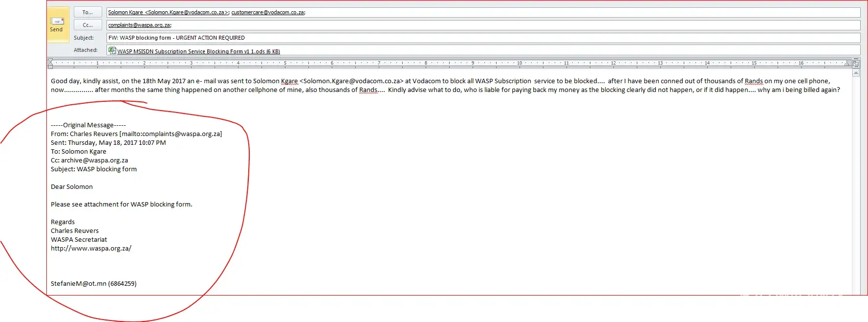Click 'Cc: archive@waspa.org.za' line

89,161
